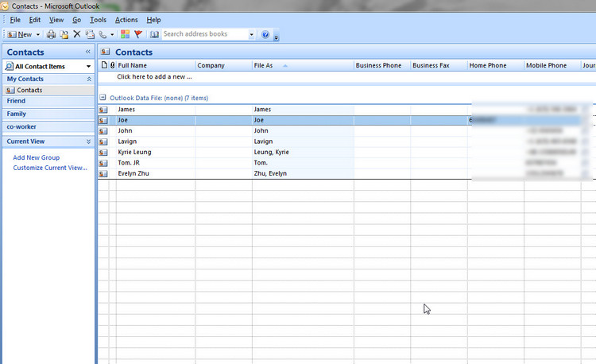Select the Evelyn Zhu full name cell
The height and width of the screenshot is (364, 596).
[x=156, y=173]
